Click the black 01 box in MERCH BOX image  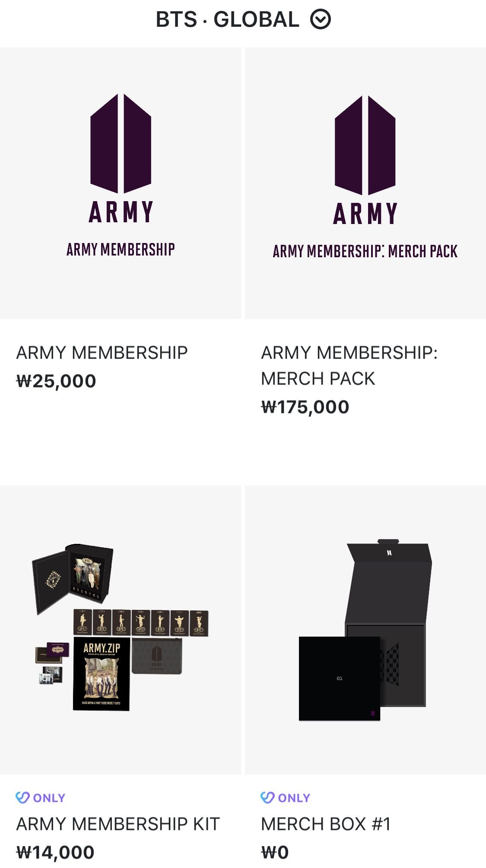340,679
